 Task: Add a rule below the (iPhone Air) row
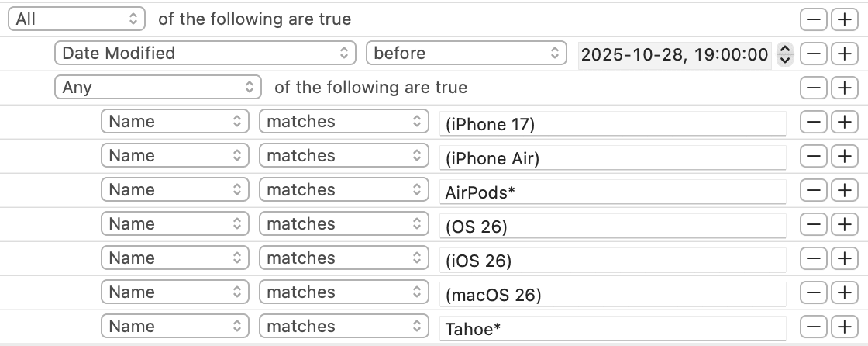pyautogui.click(x=843, y=156)
